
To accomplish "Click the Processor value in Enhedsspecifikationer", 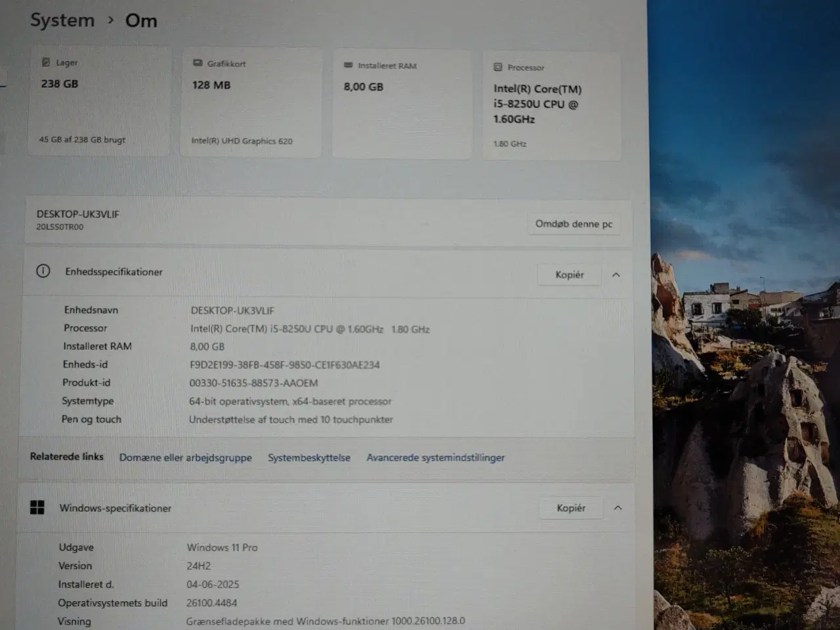I will [310, 329].
